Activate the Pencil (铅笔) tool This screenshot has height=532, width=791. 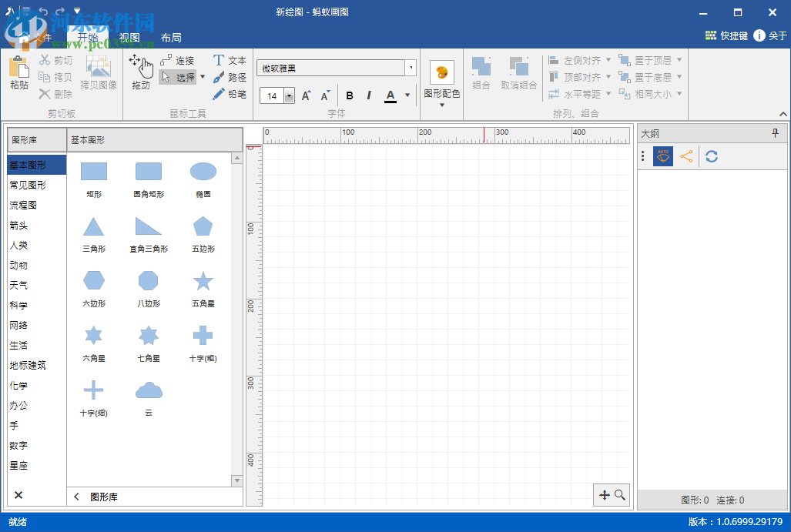click(230, 94)
